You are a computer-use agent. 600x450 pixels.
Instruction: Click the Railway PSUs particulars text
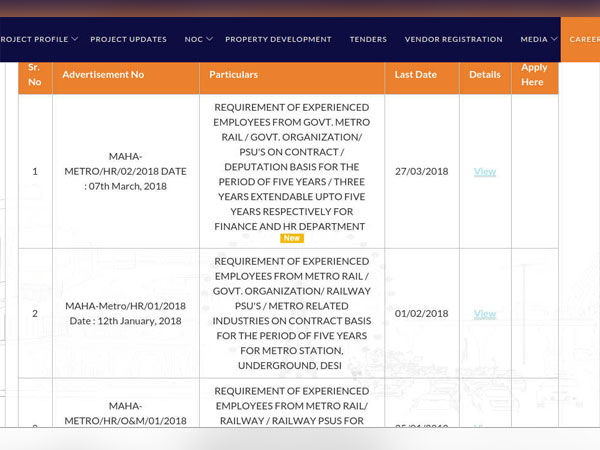click(292, 406)
